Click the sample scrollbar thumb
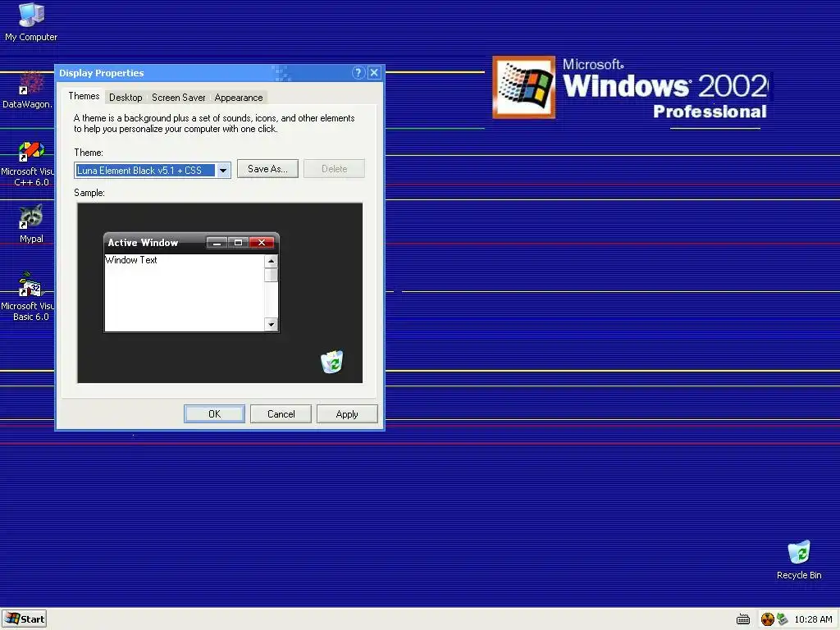This screenshot has width=840, height=630. [271, 275]
